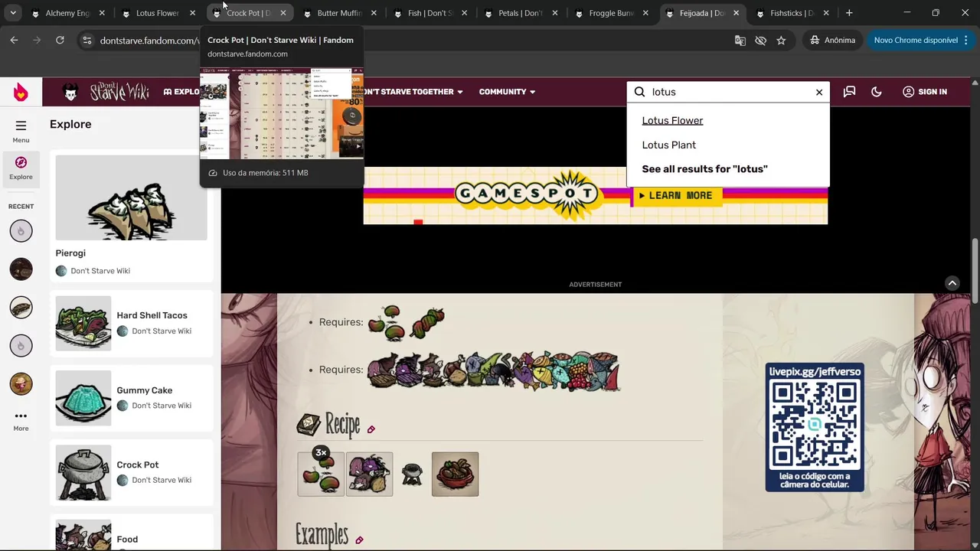This screenshot has height=551, width=980.
Task: Open the Pierogi card image in Explore
Action: pyautogui.click(x=131, y=197)
